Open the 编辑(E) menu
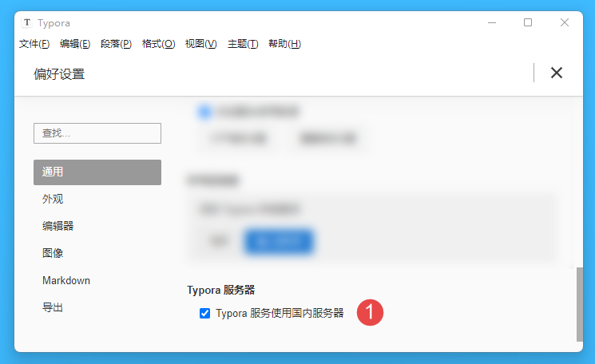This screenshot has width=595, height=364. tap(75, 44)
